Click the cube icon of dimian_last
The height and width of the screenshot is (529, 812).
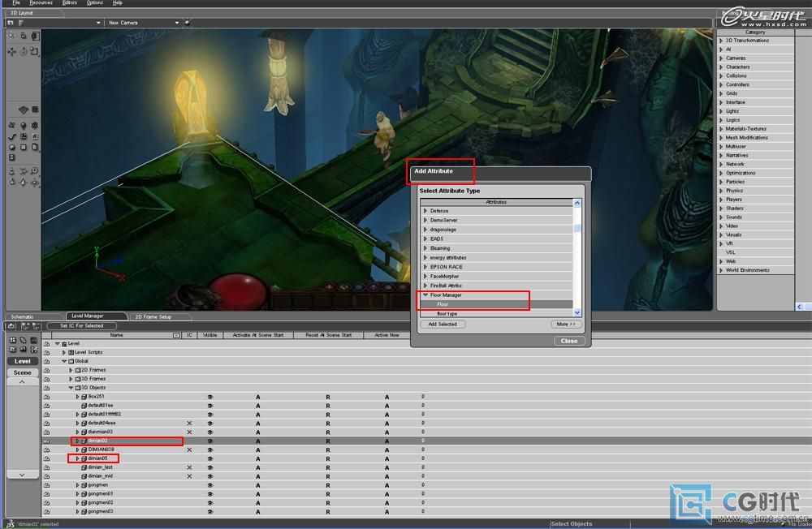click(x=84, y=467)
